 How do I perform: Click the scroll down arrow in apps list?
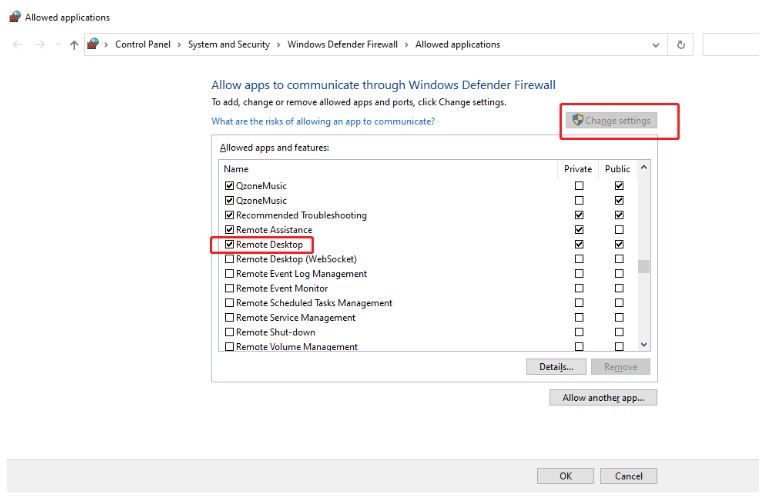pos(643,344)
